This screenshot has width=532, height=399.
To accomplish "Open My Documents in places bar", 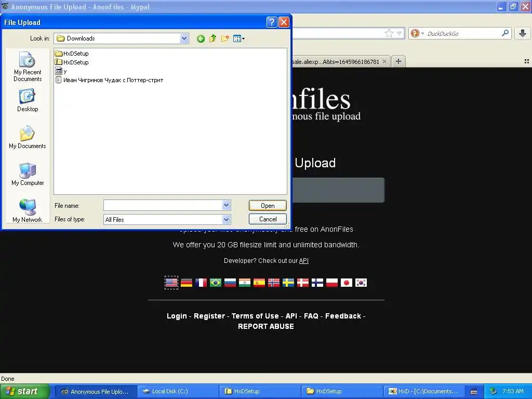I will click(28, 137).
